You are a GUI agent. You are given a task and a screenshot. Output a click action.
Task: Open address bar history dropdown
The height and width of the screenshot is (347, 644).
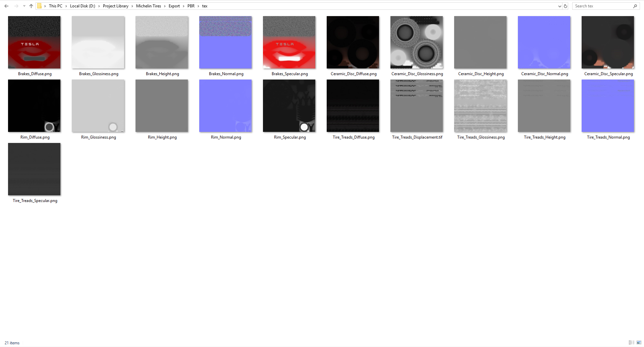pos(559,6)
